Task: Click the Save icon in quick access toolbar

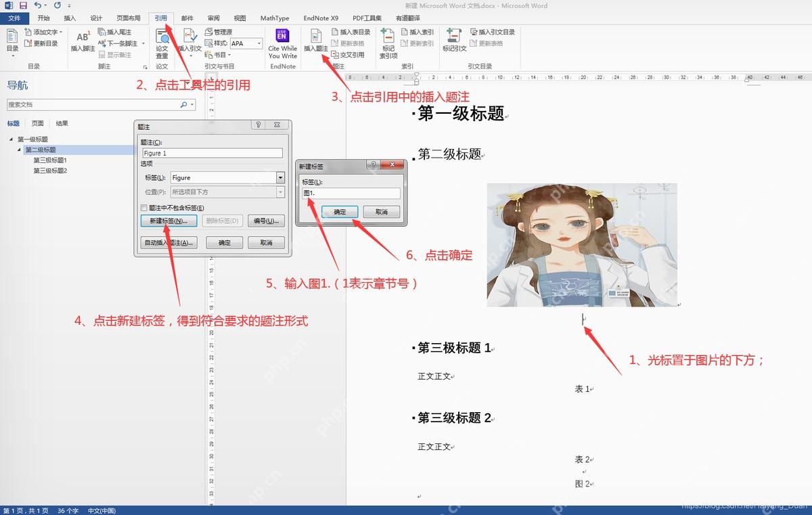Action: point(23,5)
